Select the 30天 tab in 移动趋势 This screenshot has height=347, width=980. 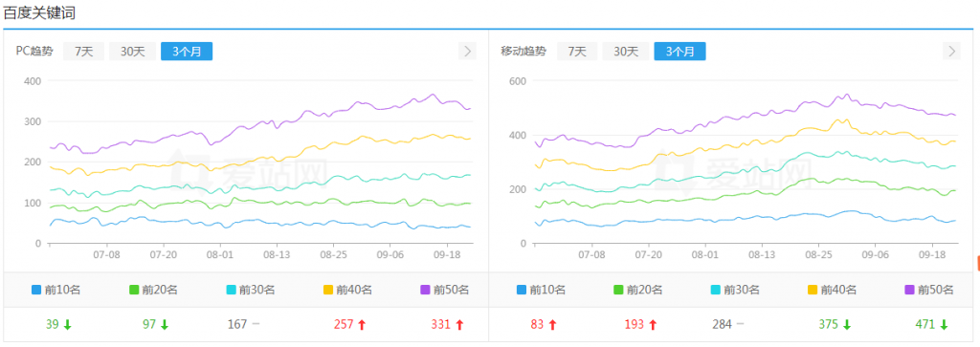coord(626,52)
